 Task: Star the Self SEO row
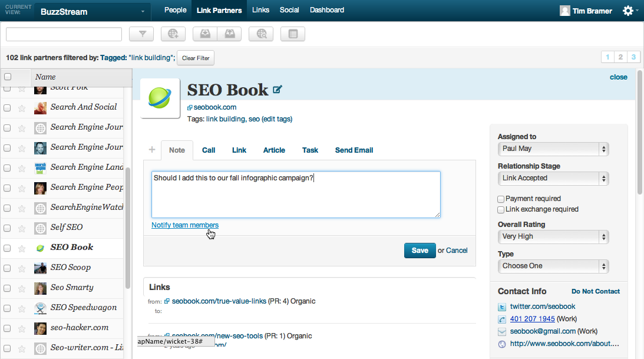pyautogui.click(x=22, y=228)
